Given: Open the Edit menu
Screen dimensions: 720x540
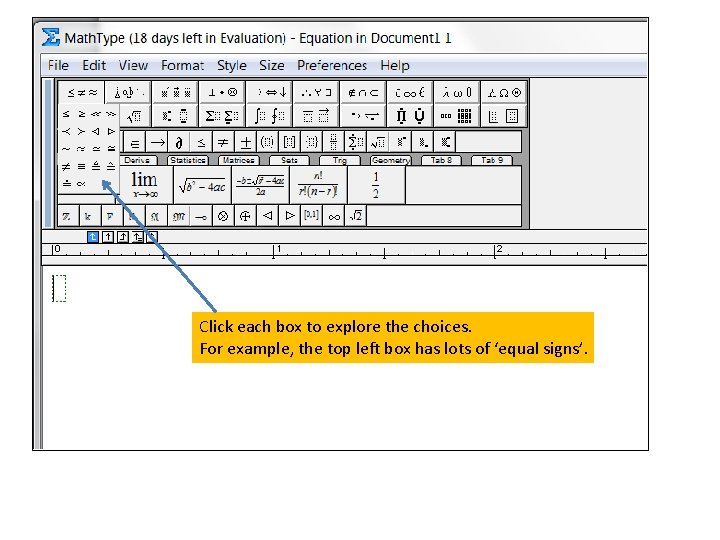Looking at the screenshot, I should (94, 66).
